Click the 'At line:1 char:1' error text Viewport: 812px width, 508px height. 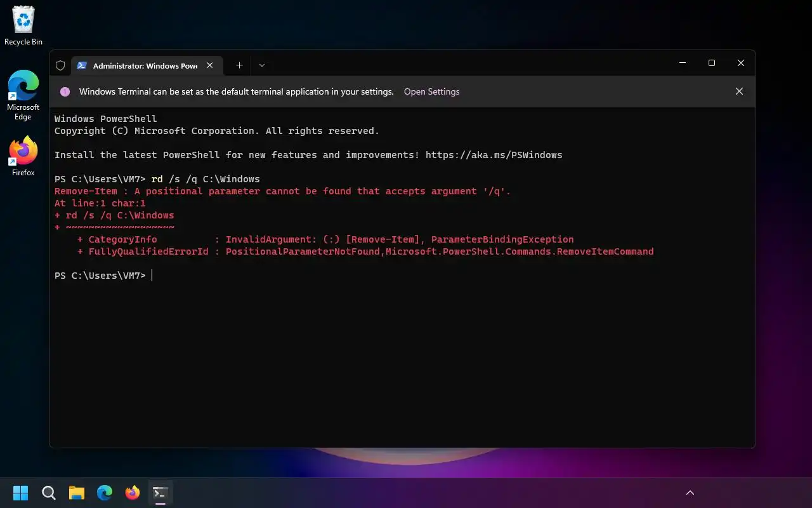pos(100,203)
